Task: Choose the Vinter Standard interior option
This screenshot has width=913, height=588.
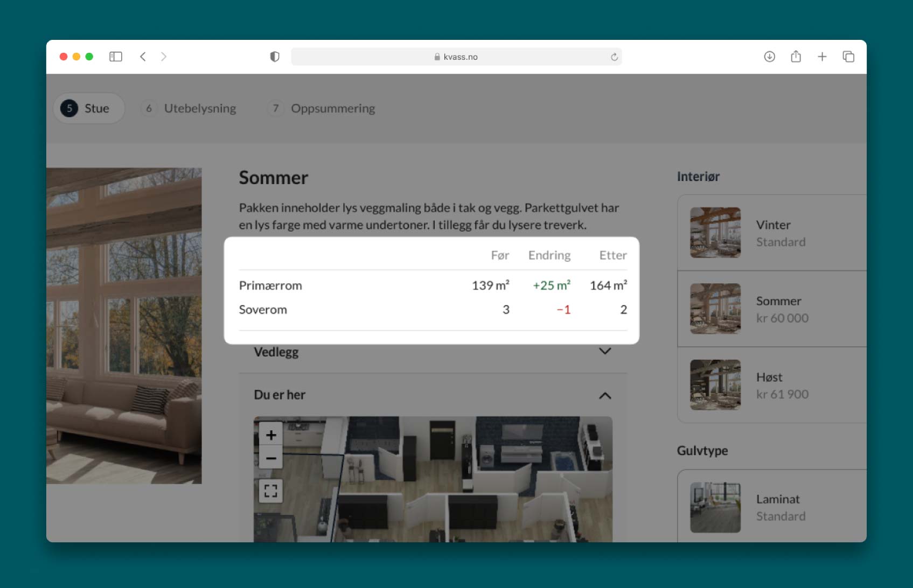Action: tap(773, 233)
